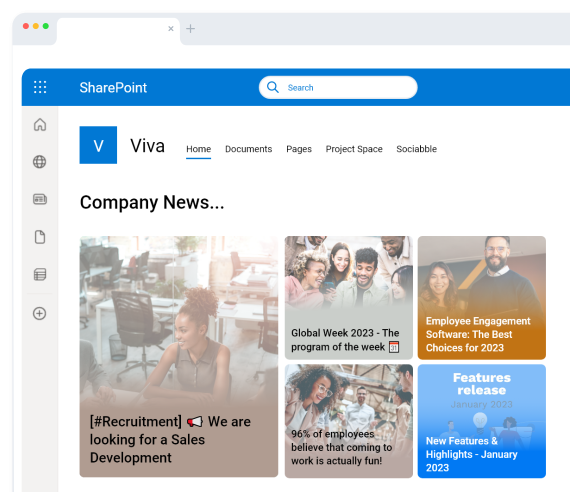The height and width of the screenshot is (492, 570).
Task: Click the yellow minimize window dot
Action: pos(36,26)
